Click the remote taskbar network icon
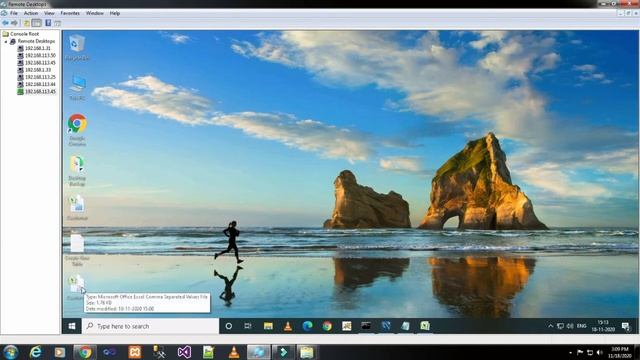This screenshot has width=640, height=360. click(560, 326)
